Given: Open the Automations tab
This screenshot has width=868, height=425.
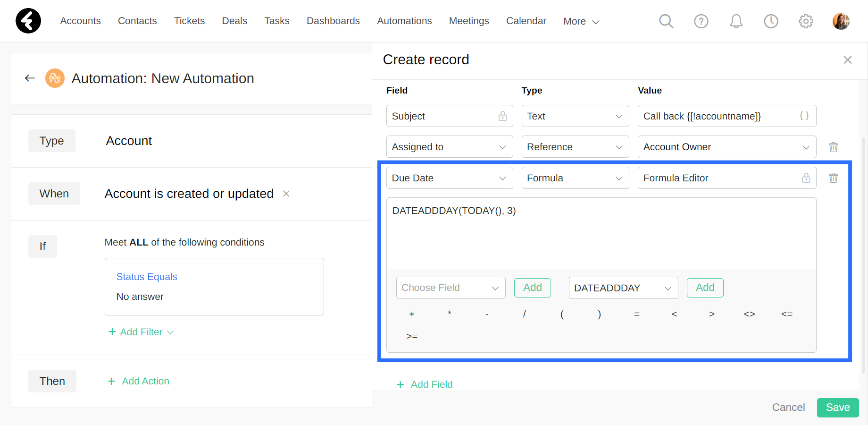Looking at the screenshot, I should (404, 21).
